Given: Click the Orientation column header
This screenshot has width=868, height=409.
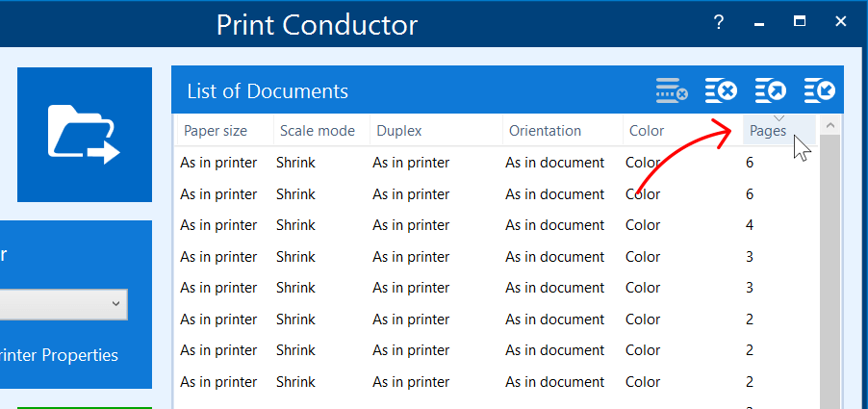Looking at the screenshot, I should (545, 131).
